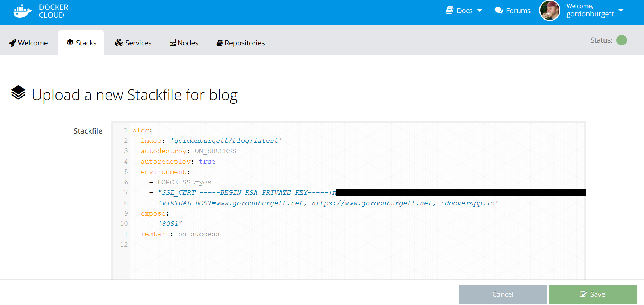The image size is (644, 305).
Task: Click the 'restart' key
Action: 155,234
